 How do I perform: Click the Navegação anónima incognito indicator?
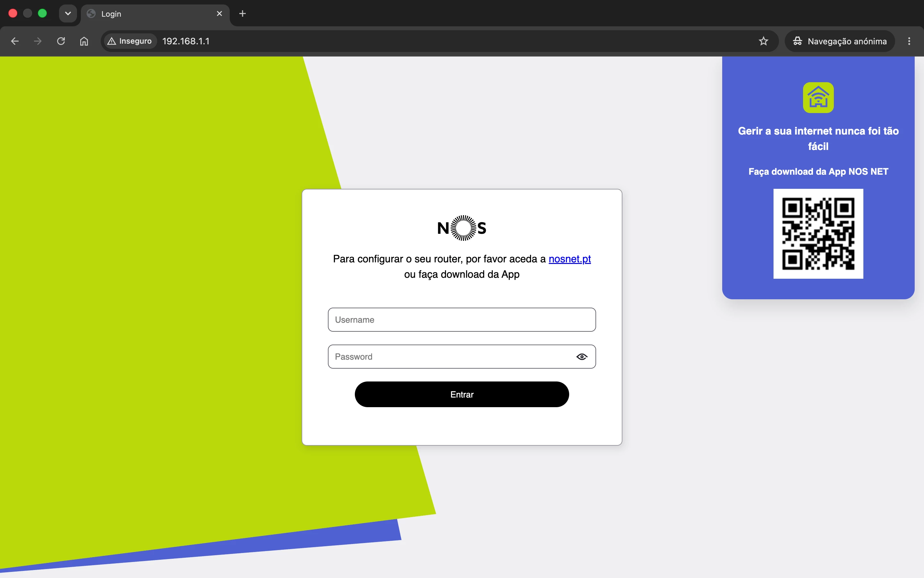coord(840,41)
